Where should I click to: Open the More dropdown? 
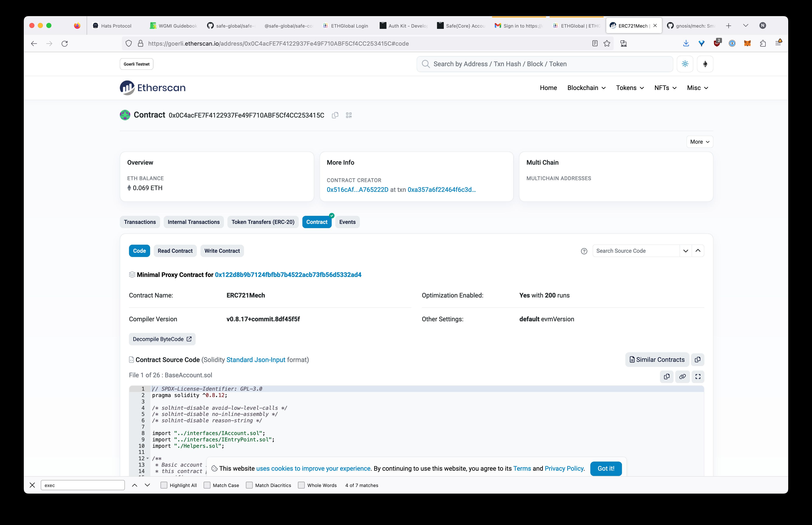coord(699,142)
